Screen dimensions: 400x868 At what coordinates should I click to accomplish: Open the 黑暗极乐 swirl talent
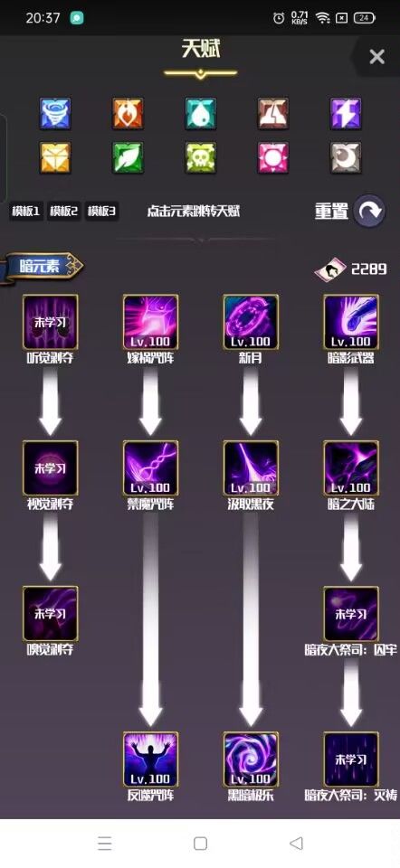point(251,759)
